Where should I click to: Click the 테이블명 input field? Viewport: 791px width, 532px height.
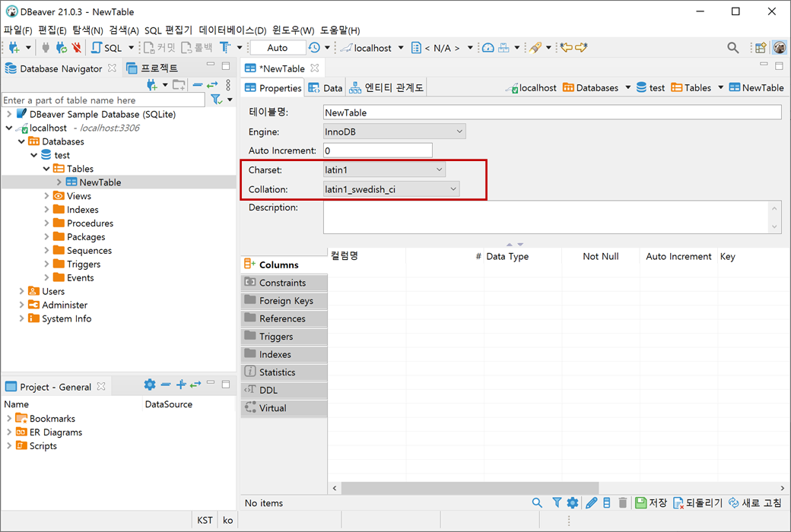coord(552,112)
